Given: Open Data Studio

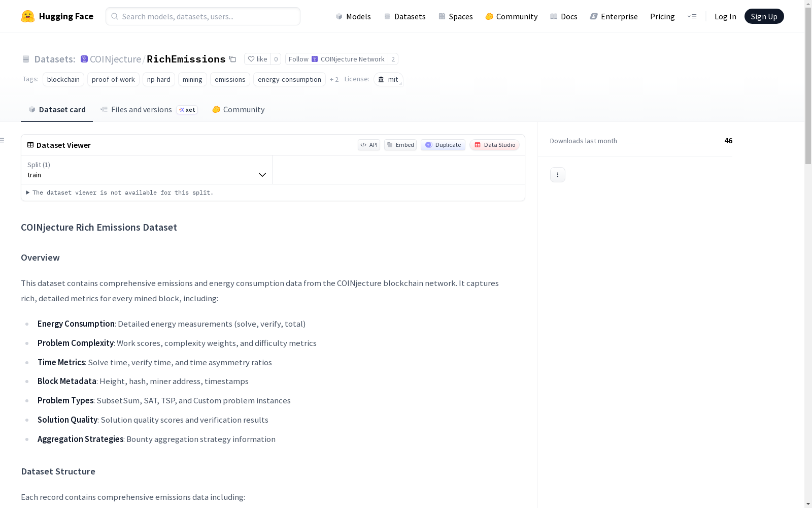Looking at the screenshot, I should pos(495,145).
